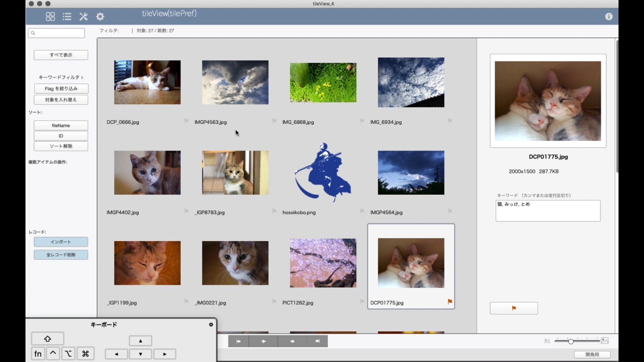Open the keyboard palette settings gear
644x362 pixels.
click(211, 324)
